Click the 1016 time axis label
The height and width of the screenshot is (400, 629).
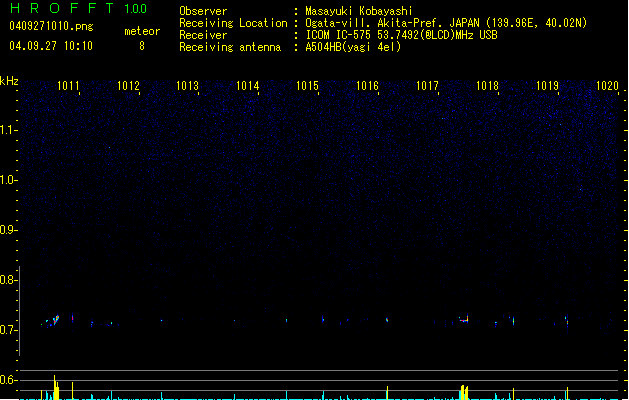tap(367, 86)
